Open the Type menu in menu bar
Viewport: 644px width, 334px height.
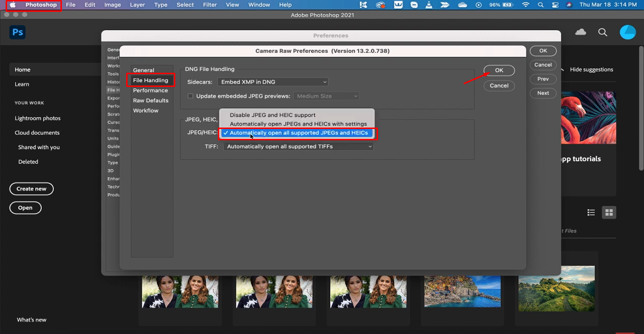[161, 5]
